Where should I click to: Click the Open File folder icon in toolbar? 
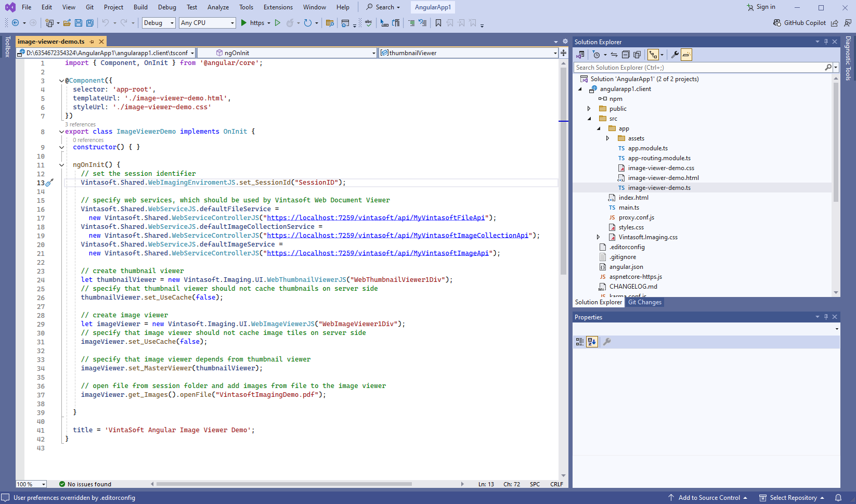(67, 23)
